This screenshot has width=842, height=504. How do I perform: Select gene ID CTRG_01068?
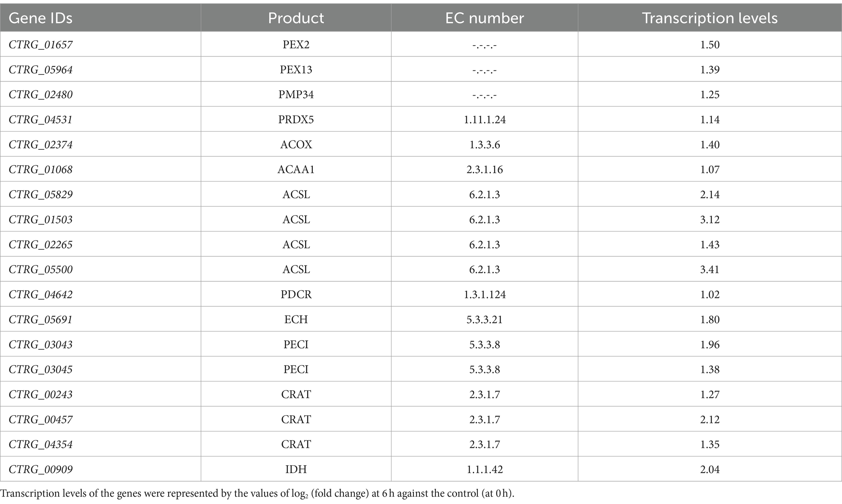click(41, 170)
